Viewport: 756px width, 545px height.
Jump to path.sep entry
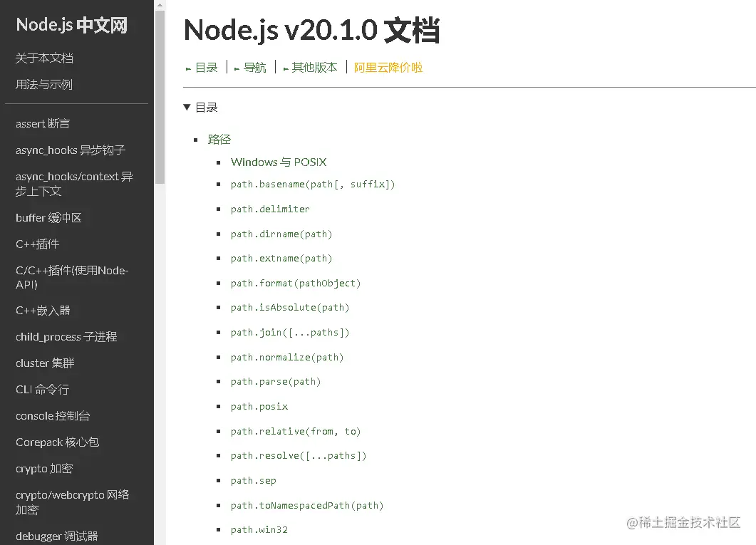253,480
